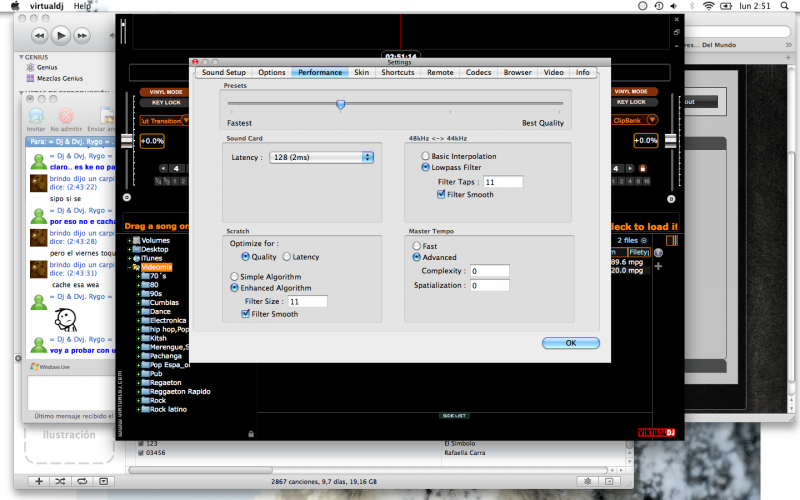The image size is (800, 500).
Task: Click the Spotlight search icon
Action: (784, 6)
